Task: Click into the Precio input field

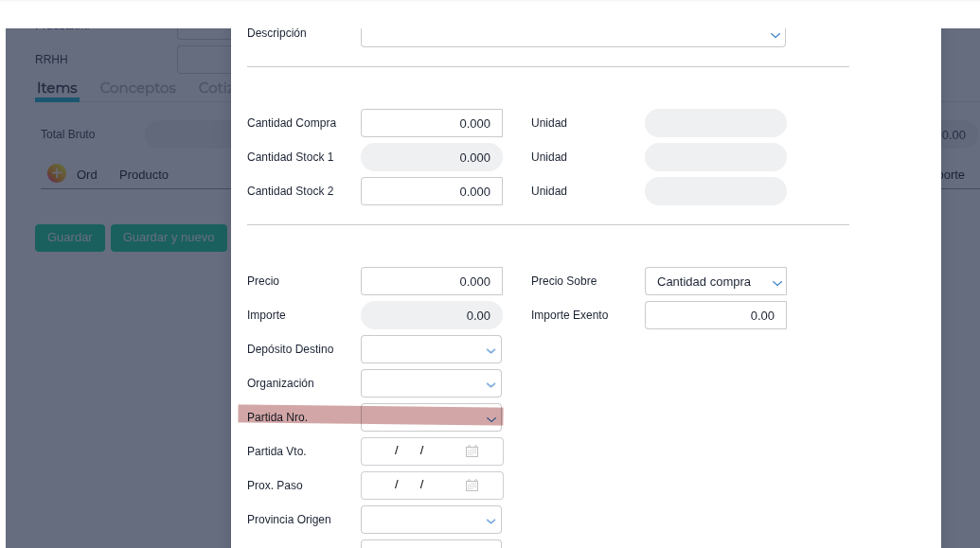Action: click(x=431, y=281)
